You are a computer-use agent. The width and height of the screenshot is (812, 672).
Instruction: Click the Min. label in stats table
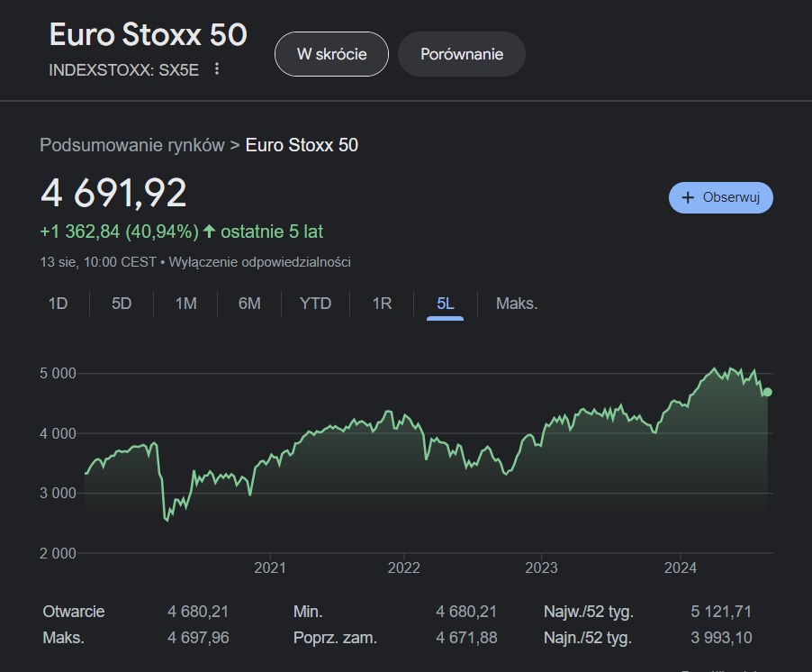[x=308, y=612]
